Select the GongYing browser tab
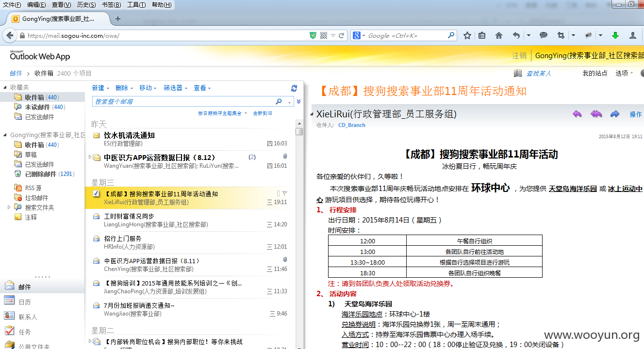This screenshot has width=644, height=349. [58, 19]
